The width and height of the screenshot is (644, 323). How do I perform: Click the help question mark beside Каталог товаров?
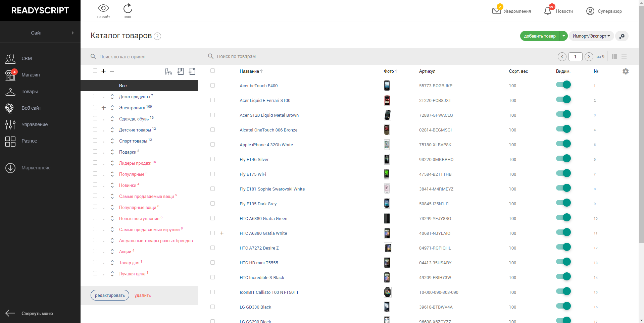point(157,36)
